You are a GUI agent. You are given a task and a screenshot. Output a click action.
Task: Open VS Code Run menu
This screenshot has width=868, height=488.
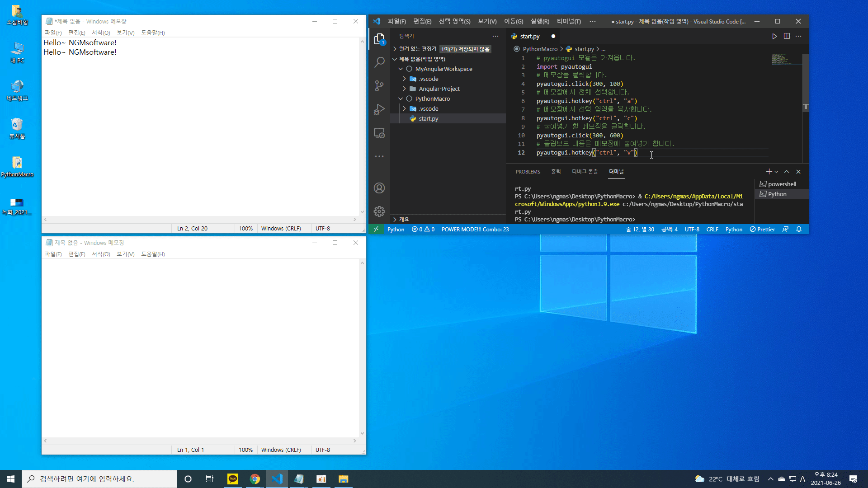(540, 21)
